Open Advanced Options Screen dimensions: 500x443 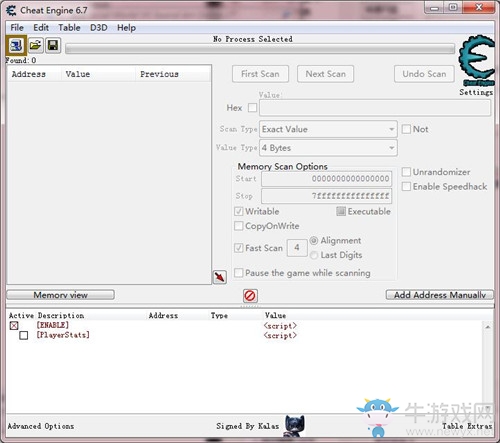pyautogui.click(x=41, y=426)
